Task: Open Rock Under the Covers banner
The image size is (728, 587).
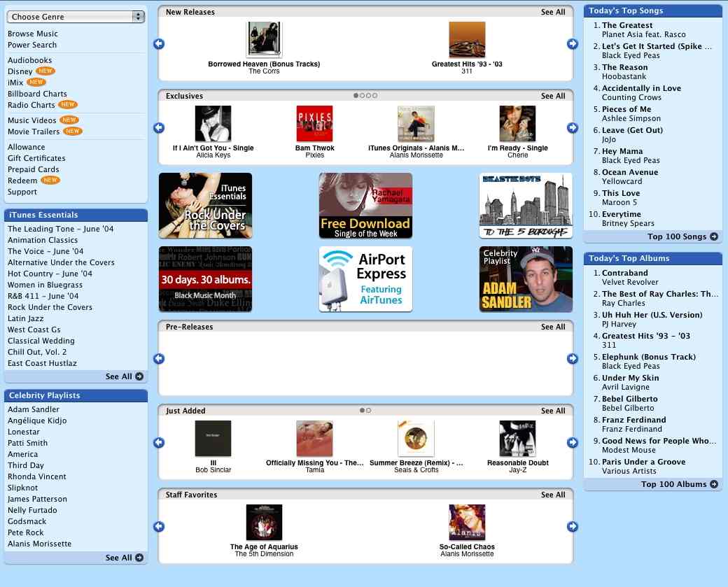Action: click(x=205, y=206)
